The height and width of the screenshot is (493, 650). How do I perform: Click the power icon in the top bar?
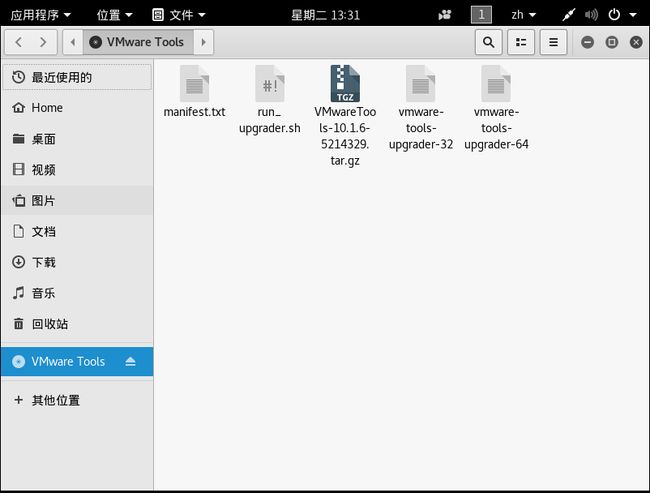[614, 15]
